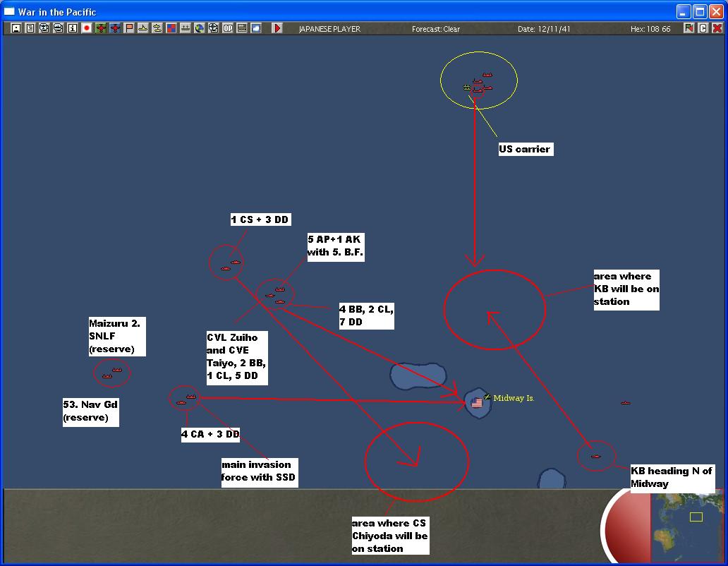Open the cloud weather toolbar icon
The image size is (728, 566).
point(256,28)
